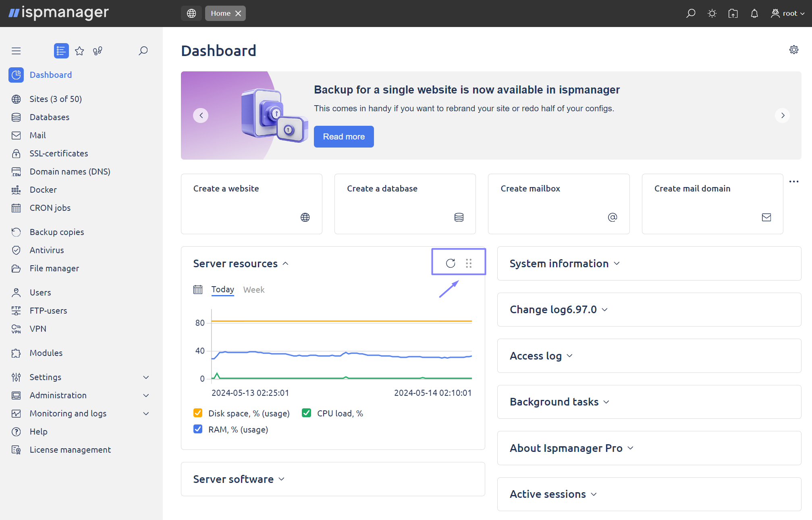Click the globe icon beside Home tab
This screenshot has height=520, width=812.
[x=191, y=13]
